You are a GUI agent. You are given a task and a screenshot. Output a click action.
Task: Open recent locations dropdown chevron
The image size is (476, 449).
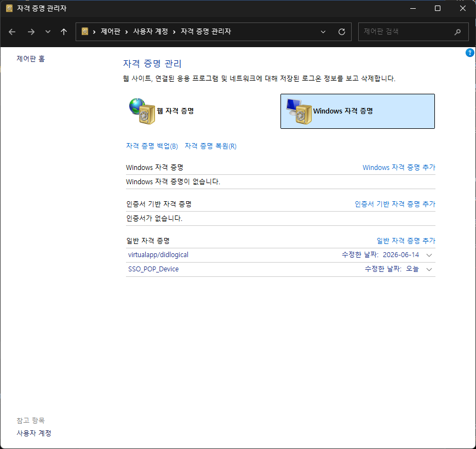point(48,32)
